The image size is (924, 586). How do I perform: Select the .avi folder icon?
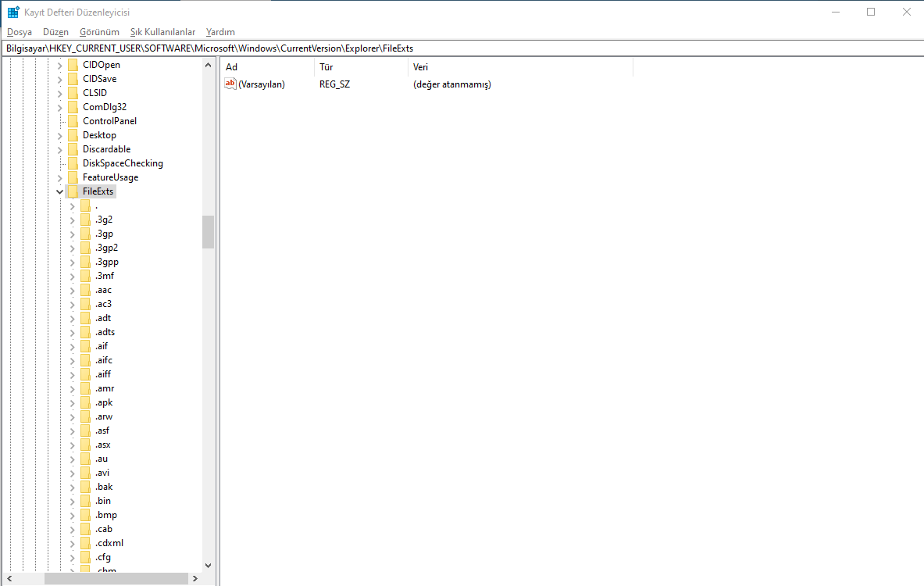tap(85, 472)
